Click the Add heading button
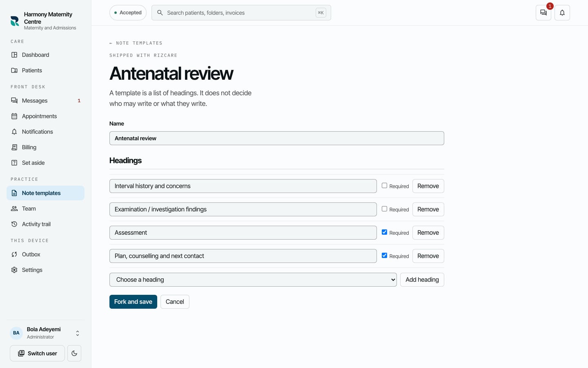588x368 pixels. (422, 280)
